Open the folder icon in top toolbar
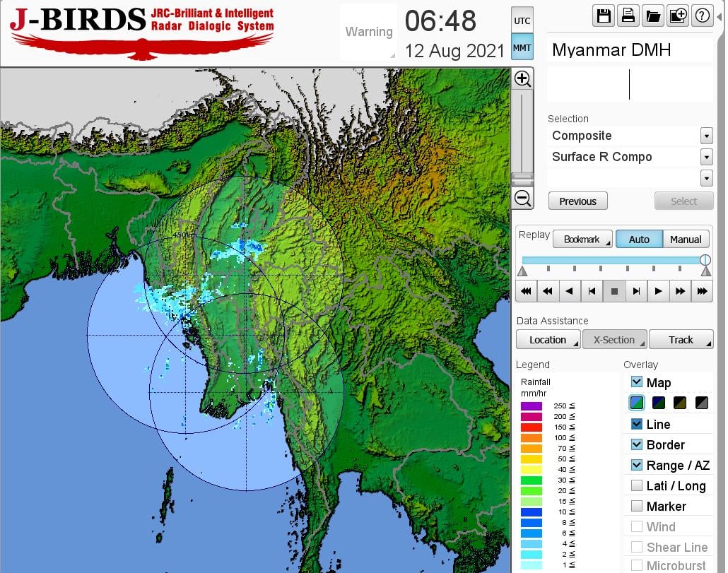Screen dimensions: 728x573 (653, 16)
